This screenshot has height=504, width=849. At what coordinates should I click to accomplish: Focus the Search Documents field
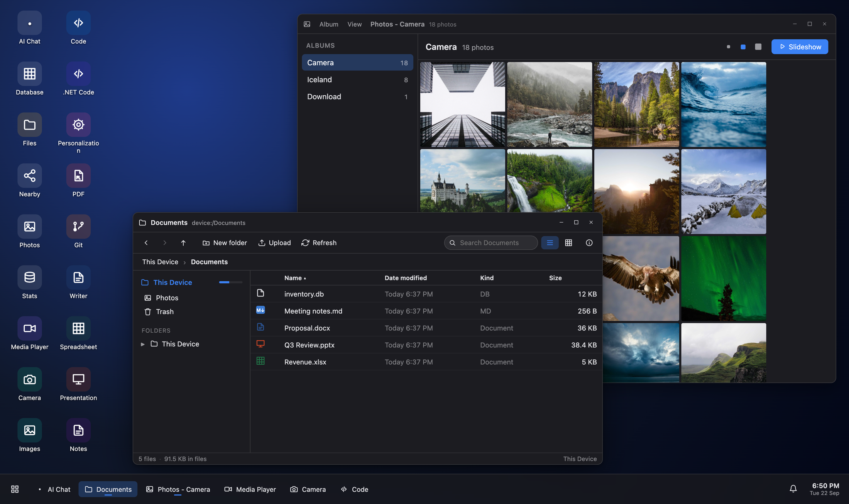coord(491,243)
